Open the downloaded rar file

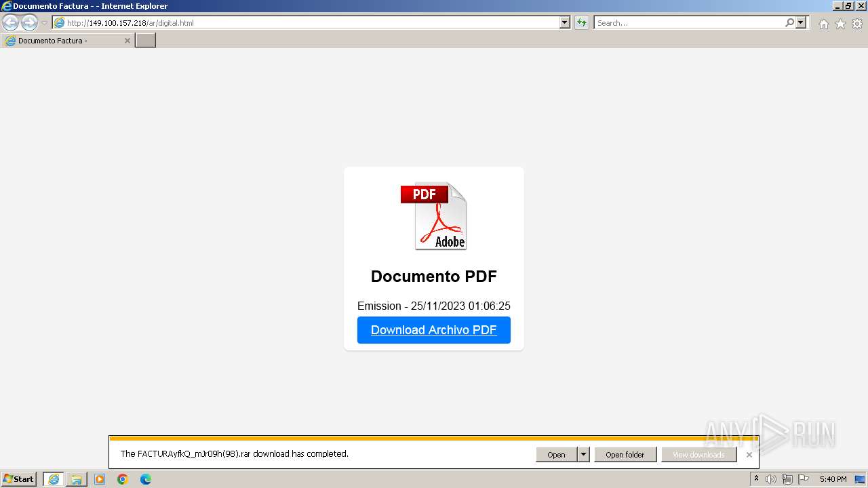tap(556, 455)
